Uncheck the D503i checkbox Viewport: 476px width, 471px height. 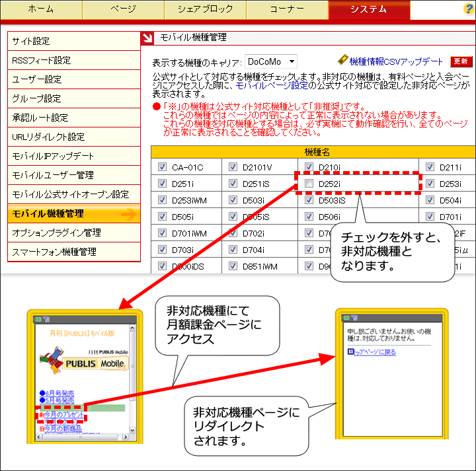point(233,200)
